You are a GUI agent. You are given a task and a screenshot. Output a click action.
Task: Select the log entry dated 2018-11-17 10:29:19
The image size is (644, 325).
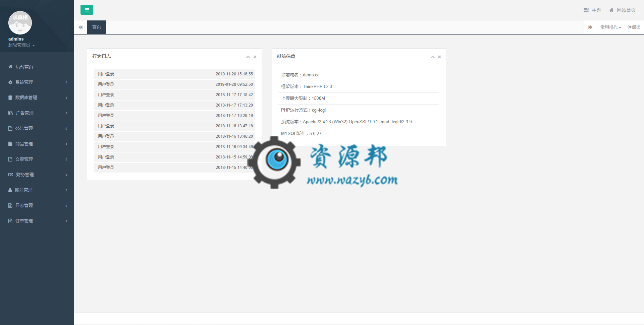[x=174, y=116]
